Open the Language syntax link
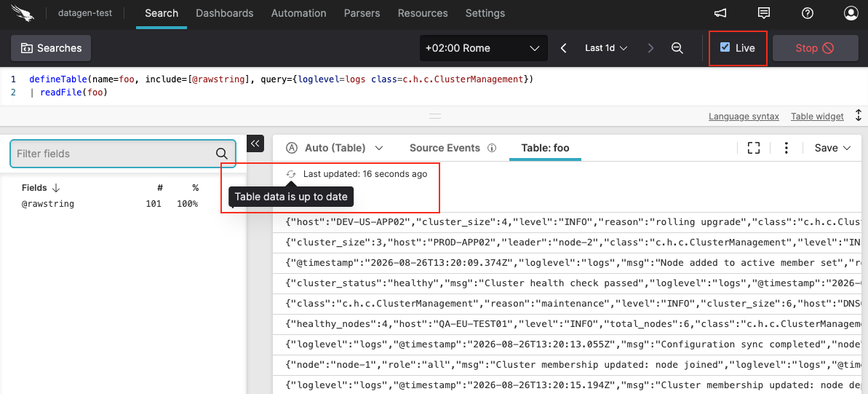This screenshot has width=868, height=394. [x=744, y=117]
